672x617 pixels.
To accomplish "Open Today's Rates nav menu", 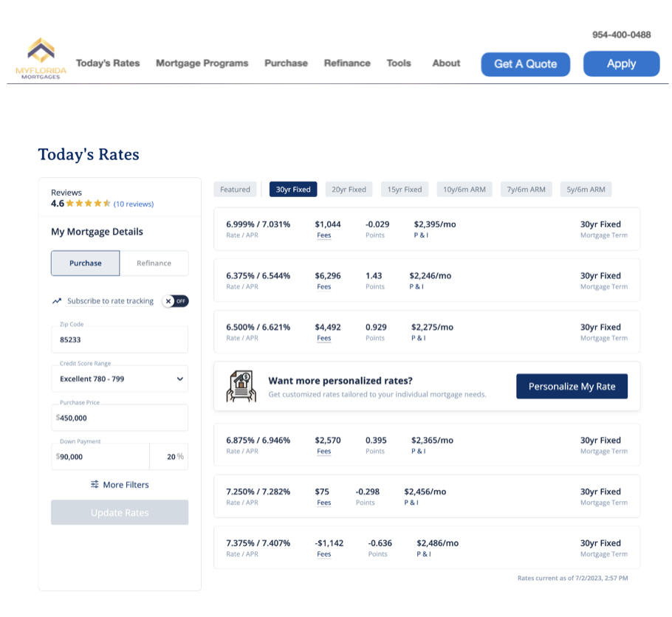I will click(108, 63).
